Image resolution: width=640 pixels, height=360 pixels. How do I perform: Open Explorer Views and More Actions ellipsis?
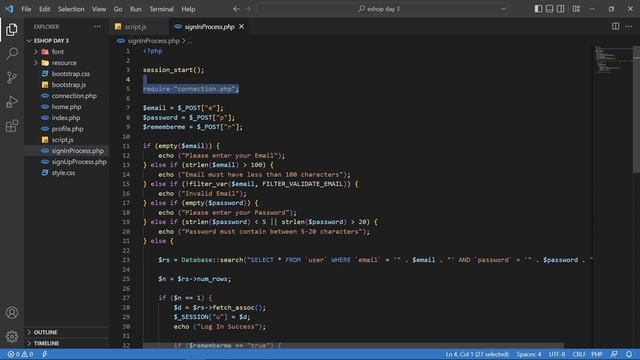point(97,27)
